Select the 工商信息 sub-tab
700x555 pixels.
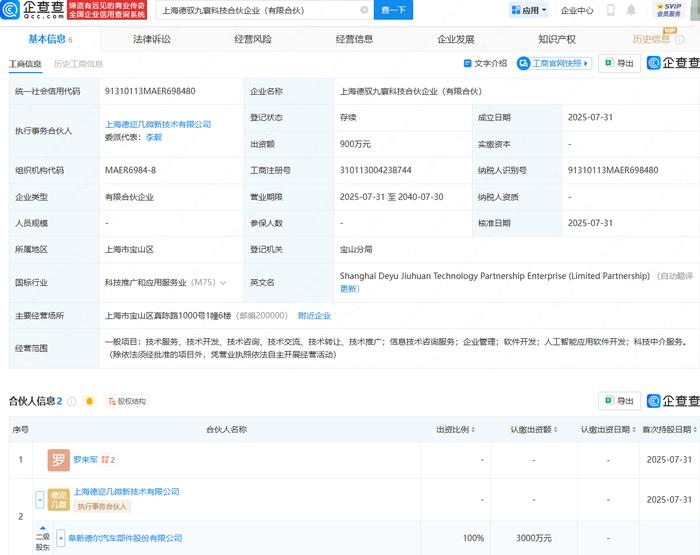click(25, 64)
